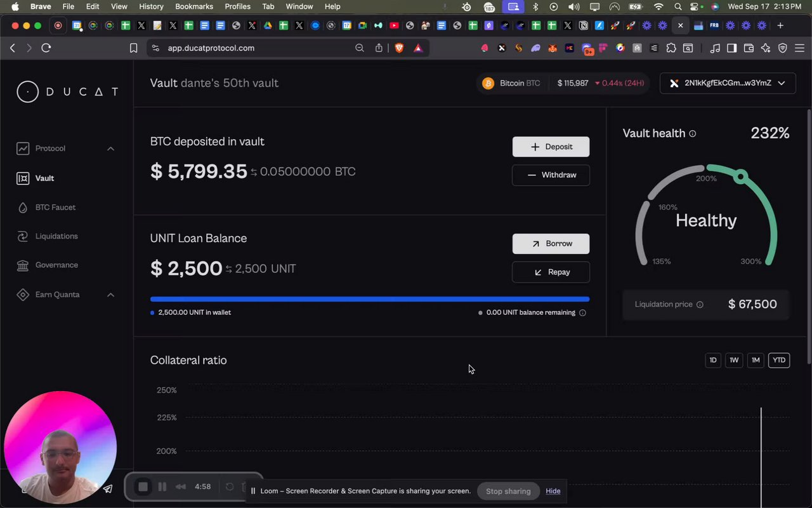Collapse the Earn Quanta chevron
812x508 pixels.
pyautogui.click(x=110, y=295)
